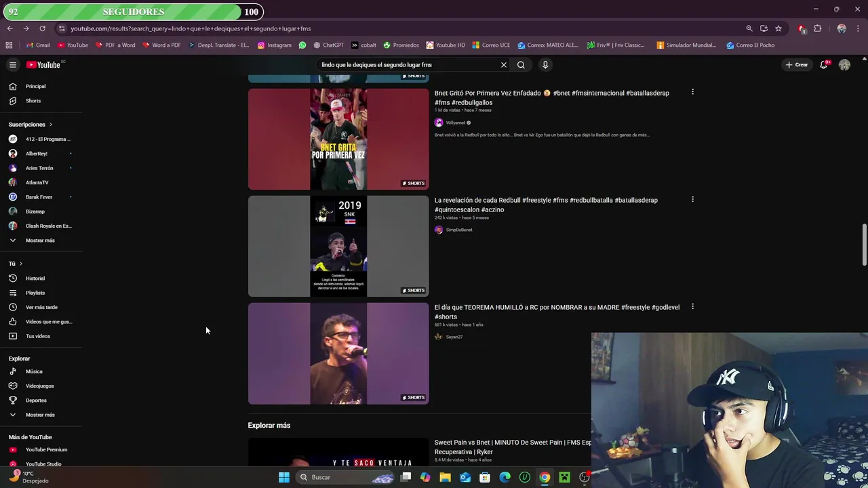The width and height of the screenshot is (868, 488).
Task: Play the Bnet Grita Por Primera Vez thumbnail
Action: point(338,139)
